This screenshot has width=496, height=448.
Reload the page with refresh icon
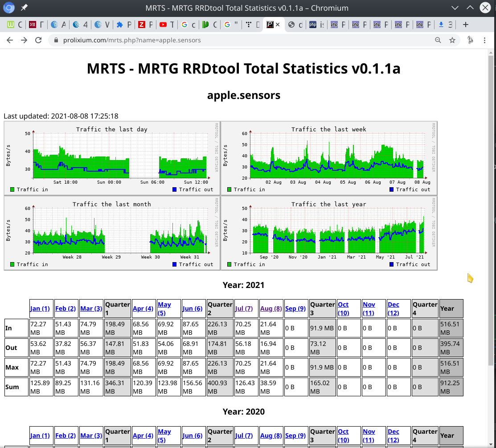38,40
